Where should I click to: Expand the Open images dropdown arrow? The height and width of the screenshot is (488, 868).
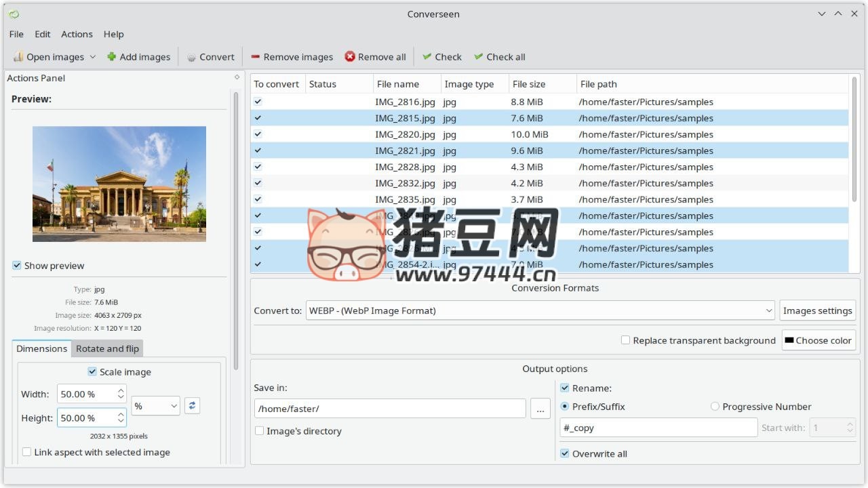[x=93, y=57]
